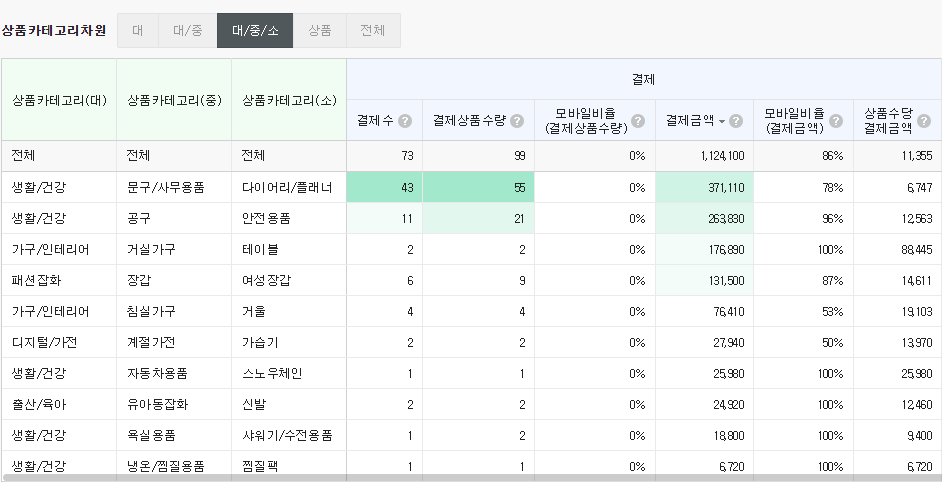Click 상품카테고리(소) column header
Screen dimensions: 942x482
click(x=289, y=100)
